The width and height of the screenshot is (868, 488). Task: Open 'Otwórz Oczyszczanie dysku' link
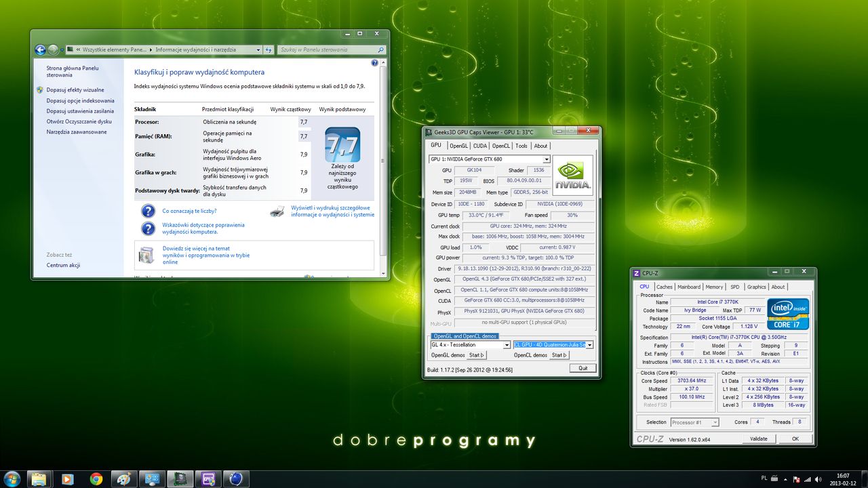[79, 121]
